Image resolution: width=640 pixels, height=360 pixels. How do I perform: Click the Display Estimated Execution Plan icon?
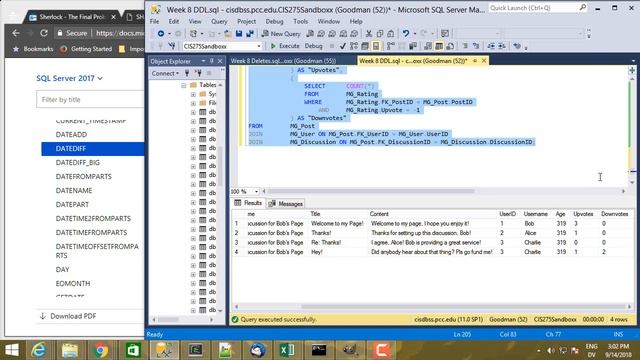point(353,46)
